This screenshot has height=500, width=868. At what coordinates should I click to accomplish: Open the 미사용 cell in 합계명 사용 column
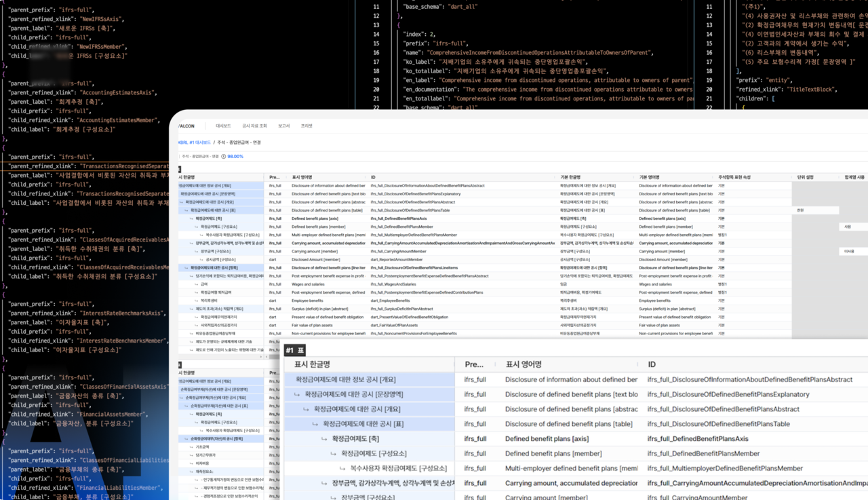(x=853, y=251)
